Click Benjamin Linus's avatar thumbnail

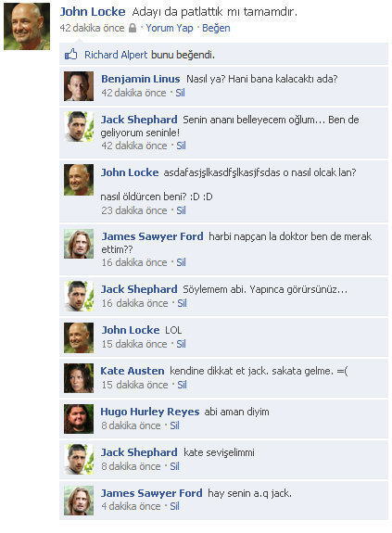pos(79,86)
